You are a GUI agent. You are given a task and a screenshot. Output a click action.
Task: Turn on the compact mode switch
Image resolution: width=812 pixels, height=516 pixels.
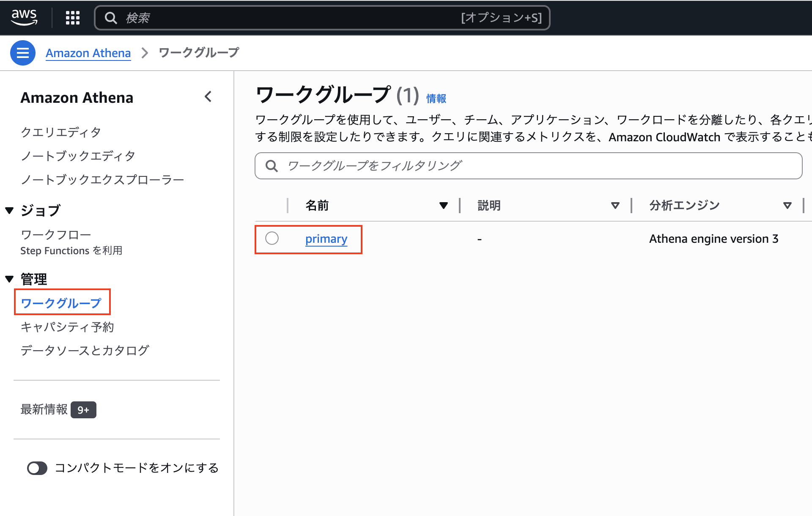coord(37,468)
